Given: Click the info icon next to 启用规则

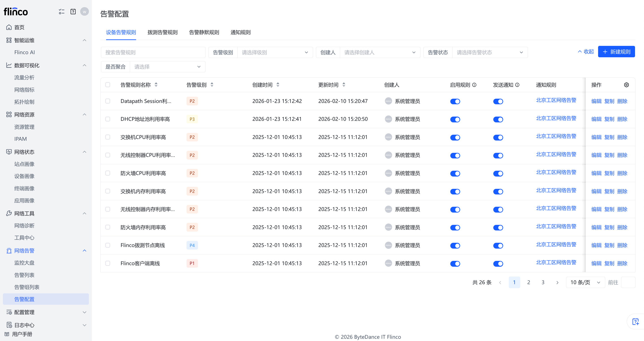Looking at the screenshot, I should click(x=474, y=85).
